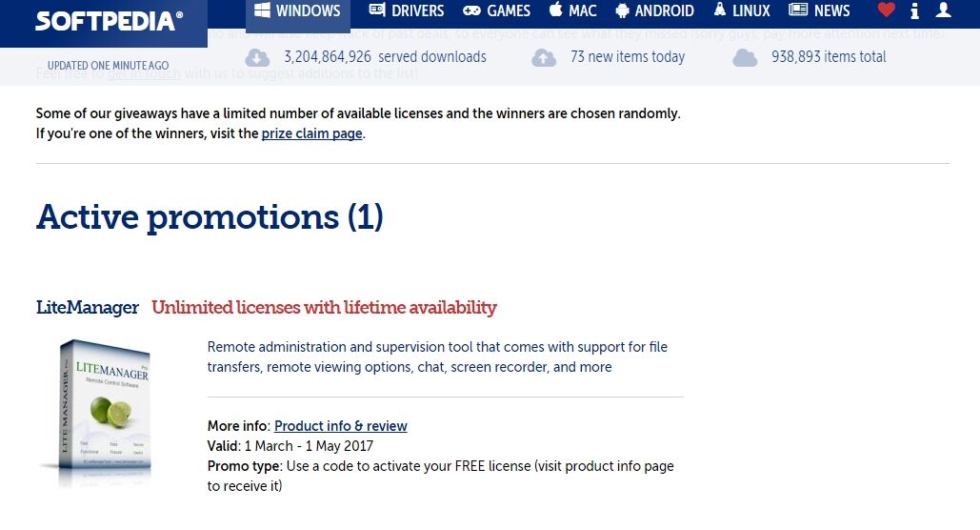Open the Product info & review link
The height and width of the screenshot is (530, 980).
[341, 426]
